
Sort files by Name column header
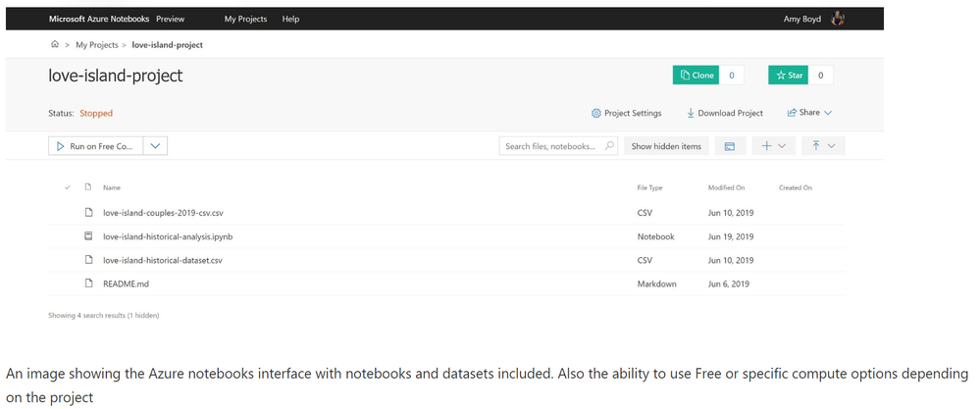click(x=112, y=187)
